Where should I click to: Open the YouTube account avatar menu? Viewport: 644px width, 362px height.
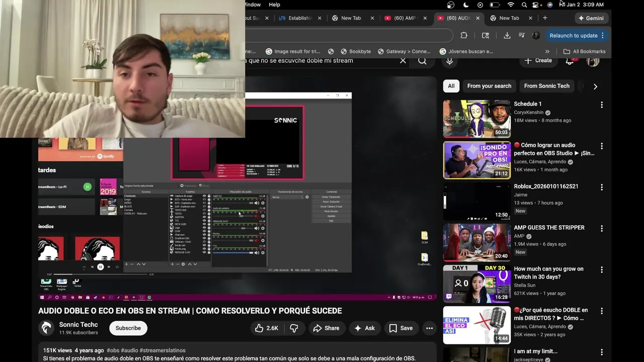tap(593, 60)
